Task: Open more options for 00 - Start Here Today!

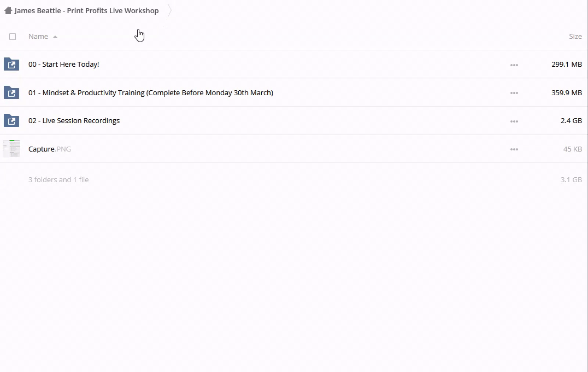Action: point(514,65)
